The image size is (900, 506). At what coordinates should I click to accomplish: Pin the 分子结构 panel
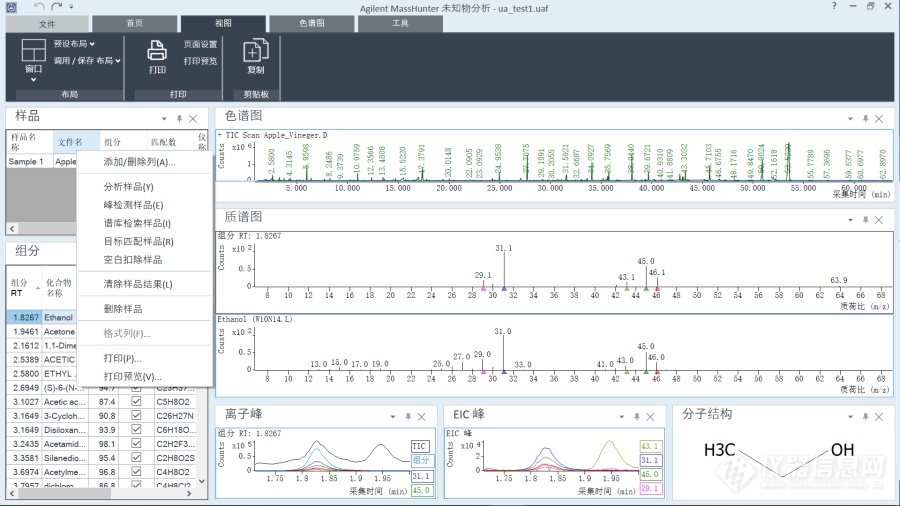(866, 417)
